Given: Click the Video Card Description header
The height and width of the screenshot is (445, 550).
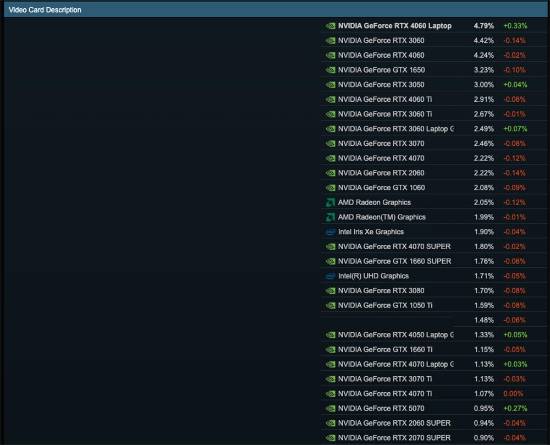Looking at the screenshot, I should pos(45,10).
